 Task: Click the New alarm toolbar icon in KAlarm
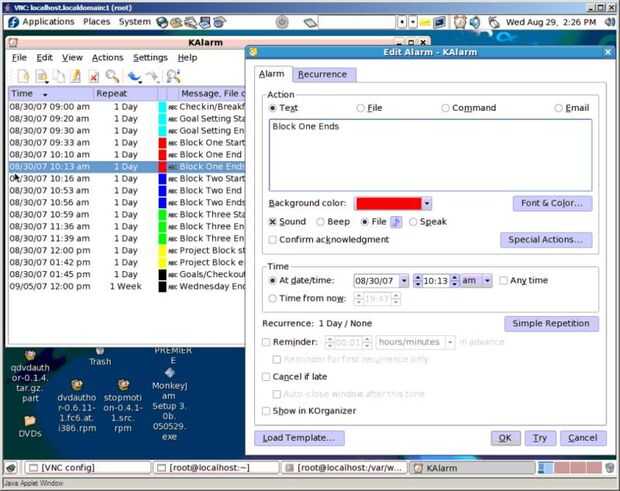point(23,76)
